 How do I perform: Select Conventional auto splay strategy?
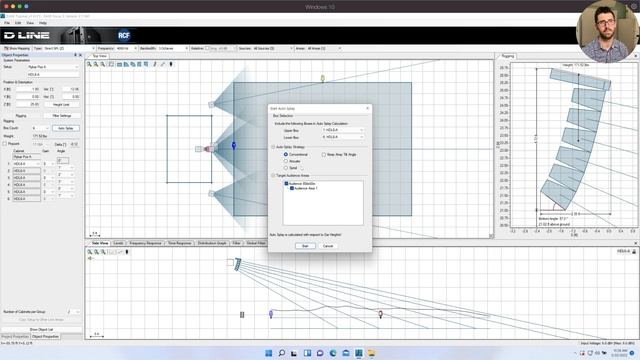(x=286, y=155)
